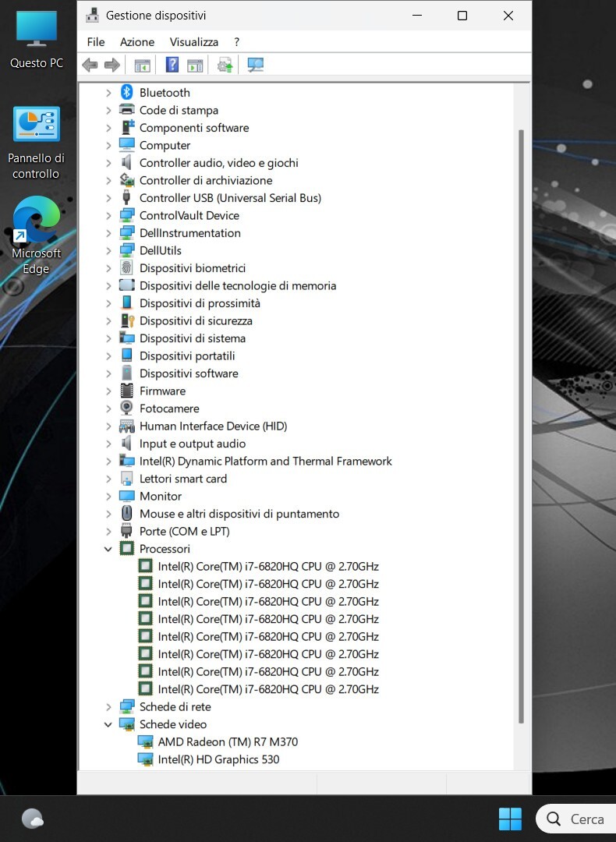Viewport: 616px width, 842px height.
Task: Open Microsoft Edge desktop shortcut
Action: click(37, 235)
